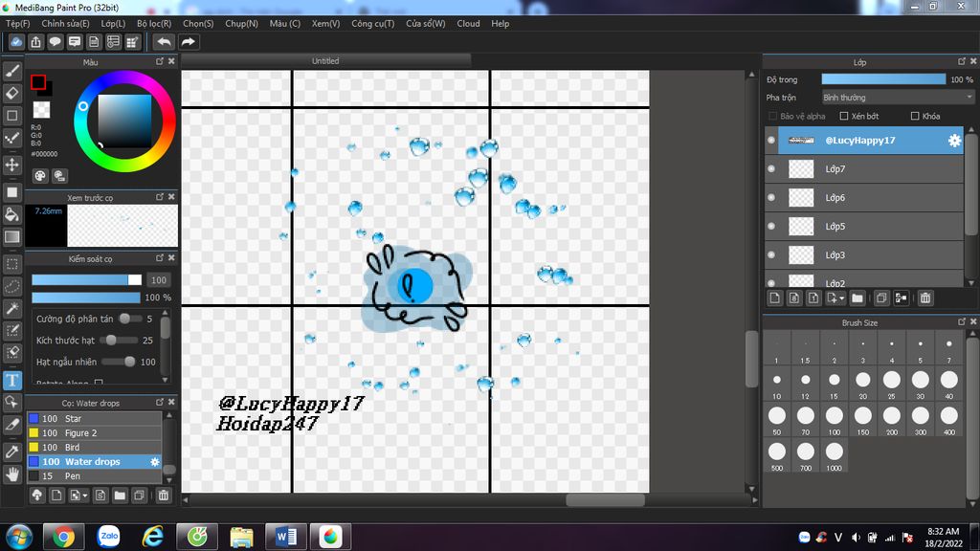
Task: Open add-layer dropdown arrow in layer panel
Action: pos(842,298)
